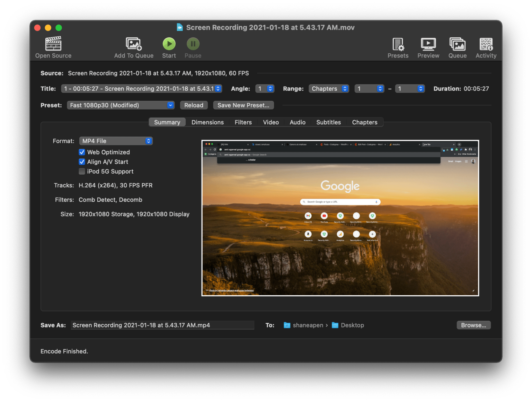Open the Video tab
Image resolution: width=532 pixels, height=402 pixels.
coord(271,122)
